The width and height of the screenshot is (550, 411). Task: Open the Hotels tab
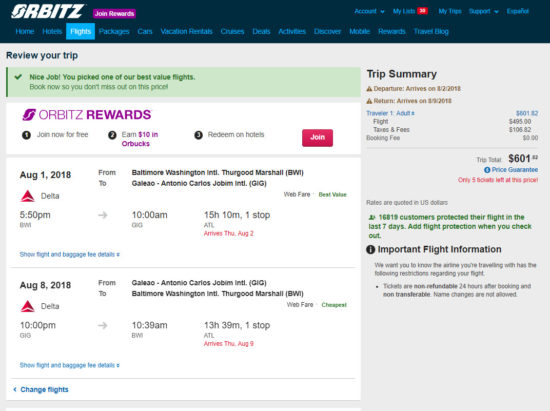[52, 31]
